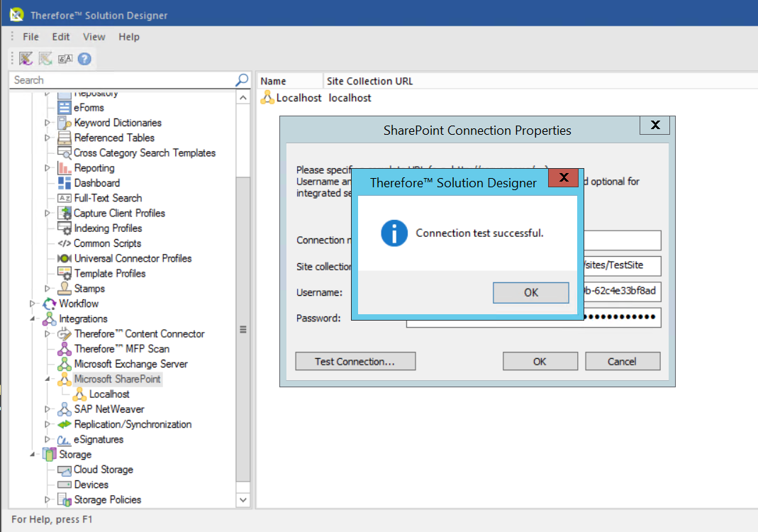Collapse the Integrations node

pyautogui.click(x=32, y=318)
